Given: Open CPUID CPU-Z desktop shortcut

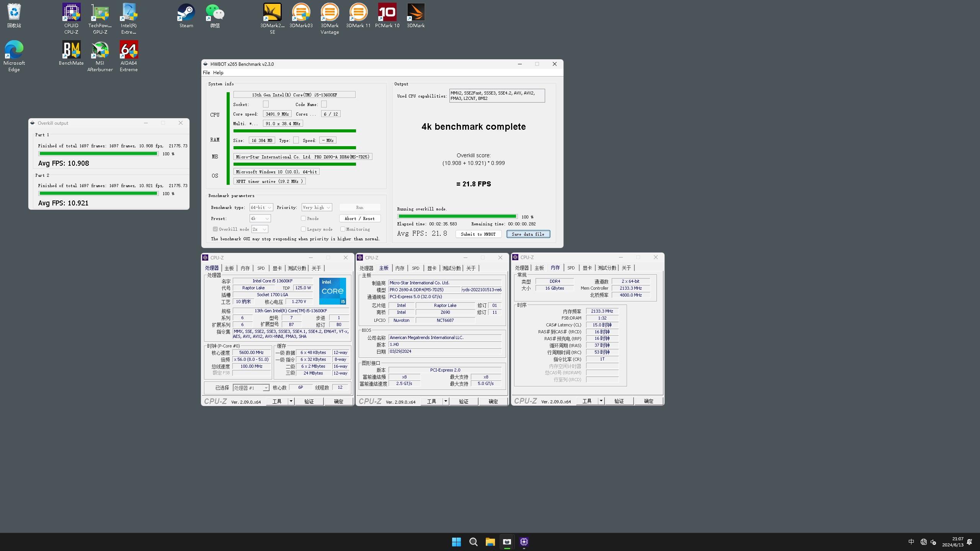Looking at the screenshot, I should click(71, 19).
